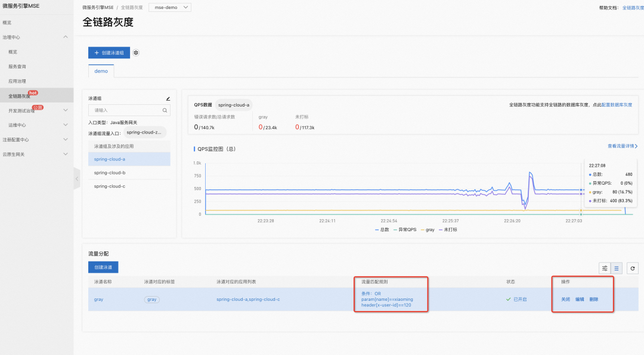
Task: Refresh the 流量分配 table
Action: coord(633,269)
